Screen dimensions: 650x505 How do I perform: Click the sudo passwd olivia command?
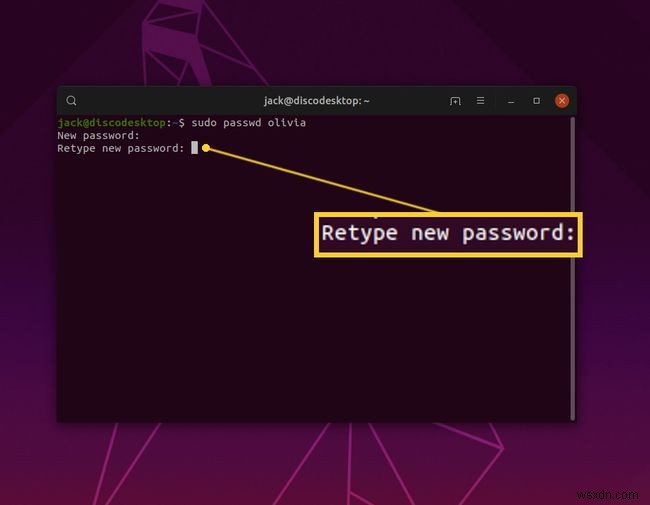click(248, 123)
